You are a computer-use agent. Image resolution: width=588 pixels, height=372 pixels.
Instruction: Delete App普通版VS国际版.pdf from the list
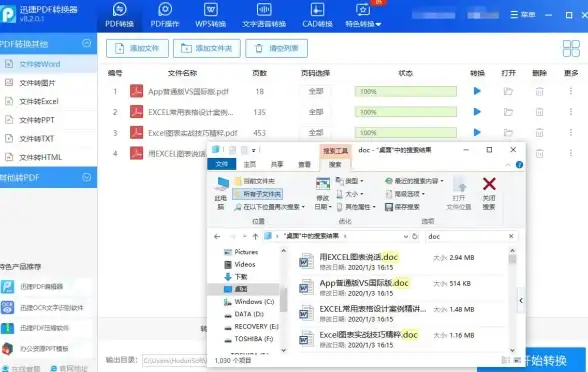tap(539, 91)
